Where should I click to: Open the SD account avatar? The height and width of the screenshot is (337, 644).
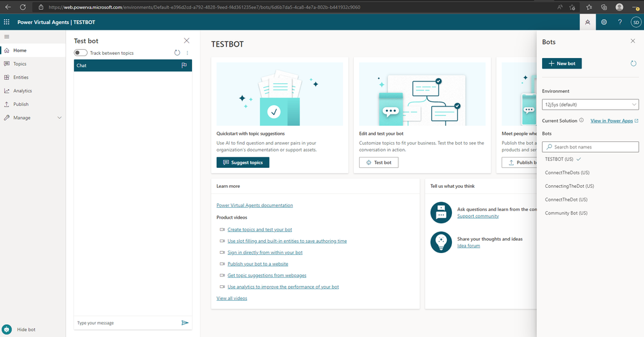click(636, 22)
